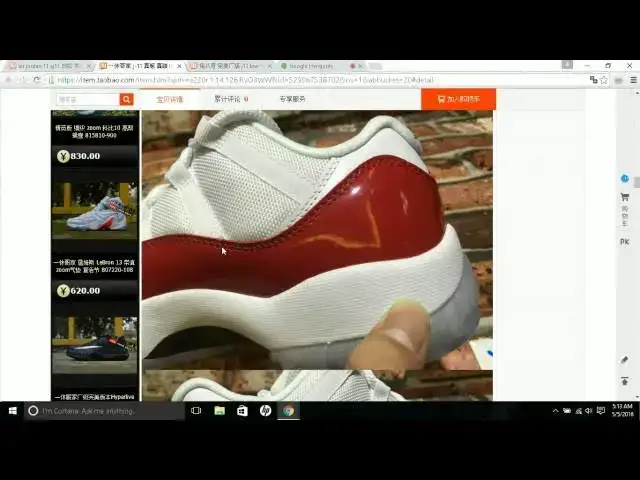Click the back-to-top arrow icon
640x480 pixels.
point(624,381)
